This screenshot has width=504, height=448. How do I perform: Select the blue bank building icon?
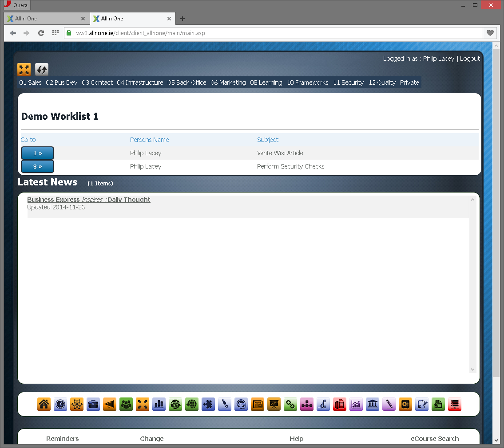point(372,404)
